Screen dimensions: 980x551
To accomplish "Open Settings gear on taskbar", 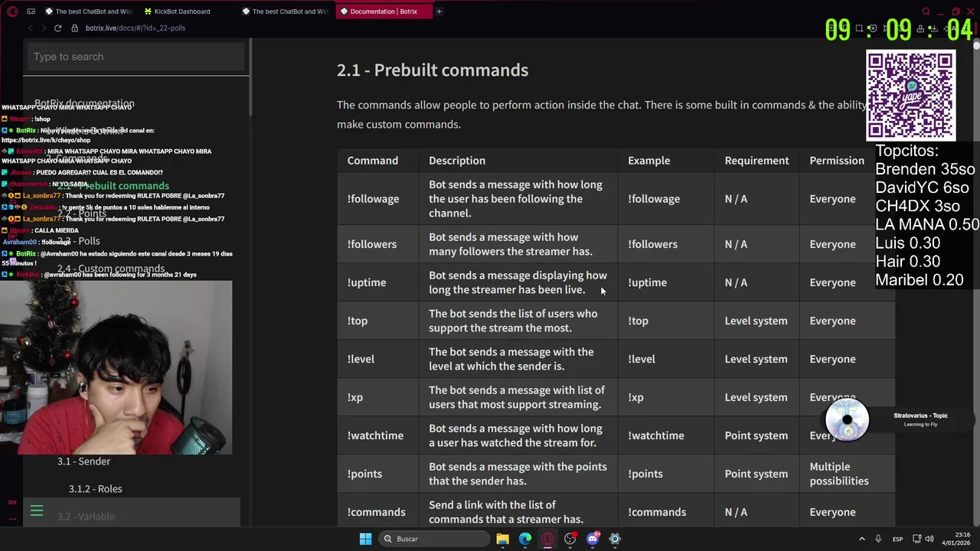I will pos(615,539).
